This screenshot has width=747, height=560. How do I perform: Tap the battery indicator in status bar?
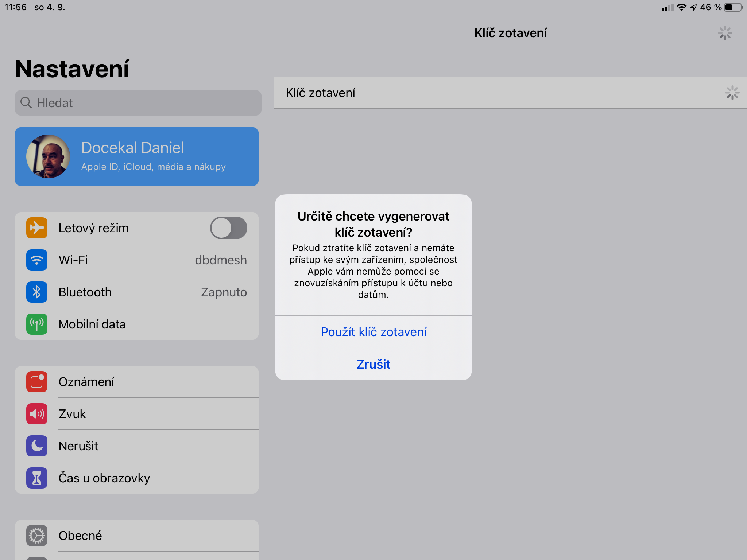click(x=733, y=7)
